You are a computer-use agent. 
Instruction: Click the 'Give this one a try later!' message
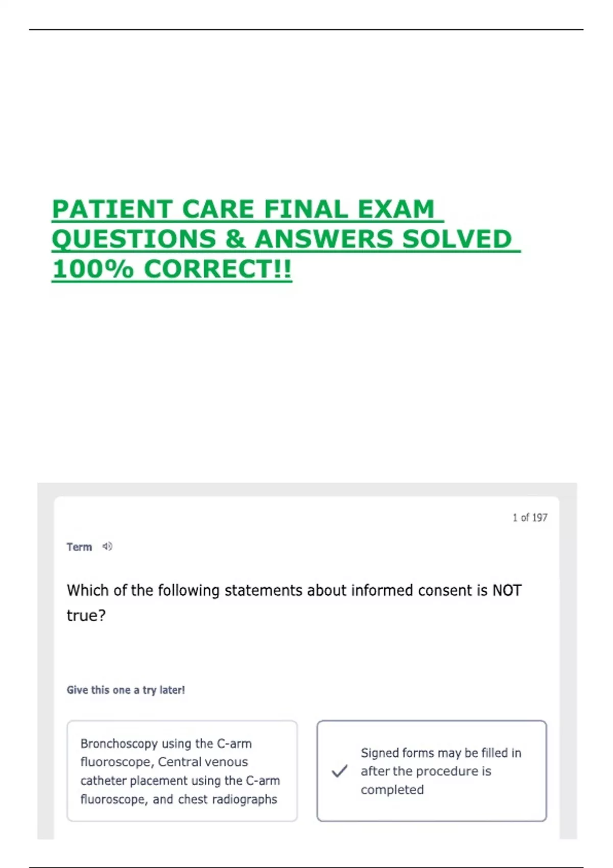tap(126, 690)
